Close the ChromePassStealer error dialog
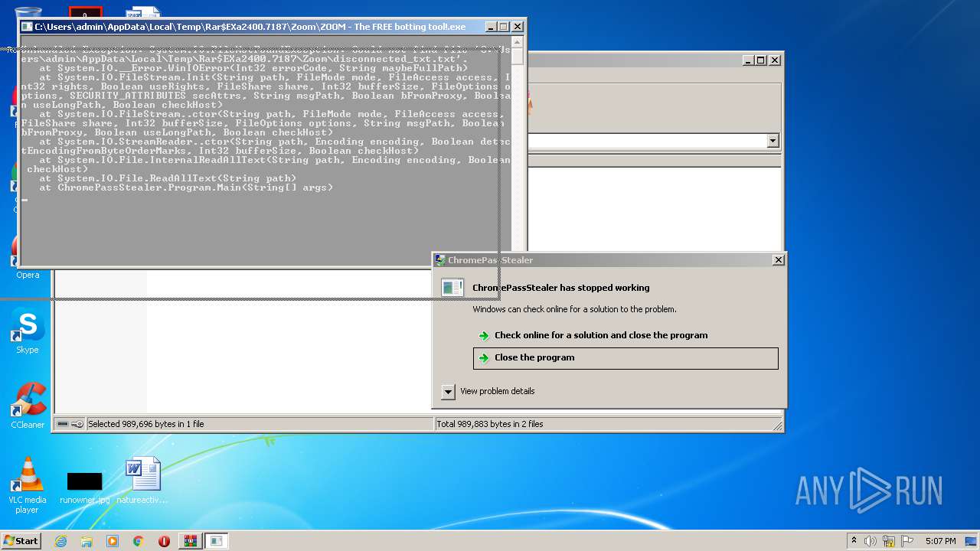Image resolution: width=980 pixels, height=551 pixels. coord(778,260)
